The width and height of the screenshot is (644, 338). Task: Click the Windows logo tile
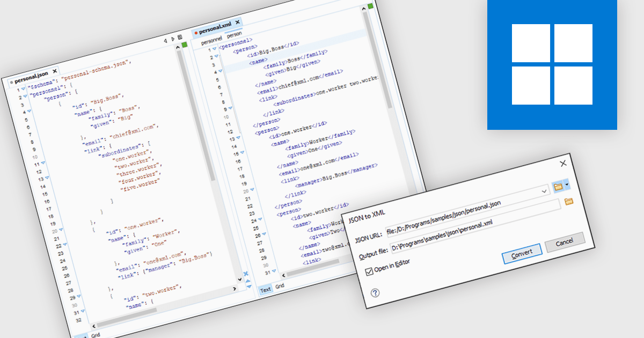point(552,64)
